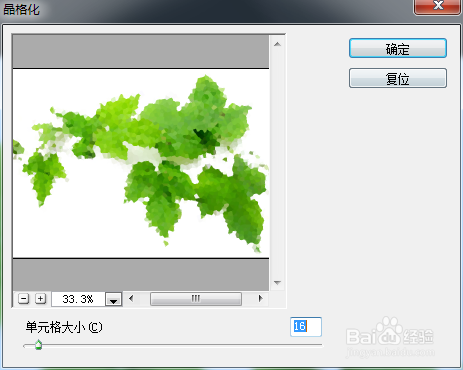The height and width of the screenshot is (370, 463).
Task: Zoom out preview with minus icon
Action: pos(23,299)
